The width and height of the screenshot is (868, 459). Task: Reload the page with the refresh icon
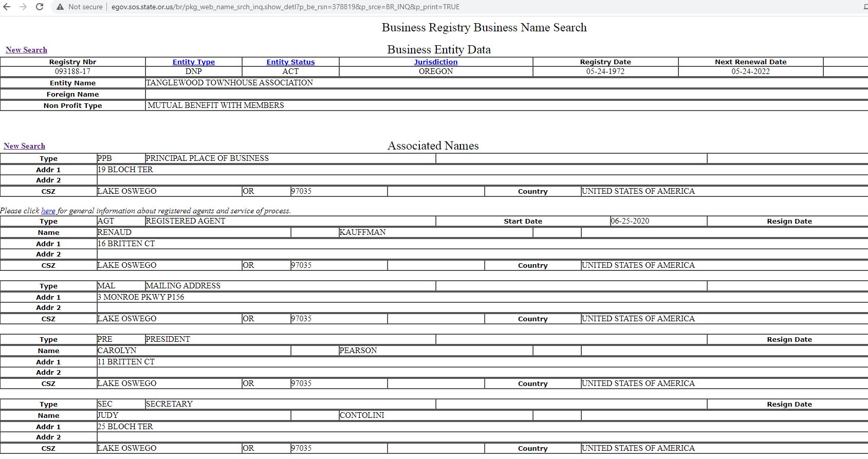point(40,7)
